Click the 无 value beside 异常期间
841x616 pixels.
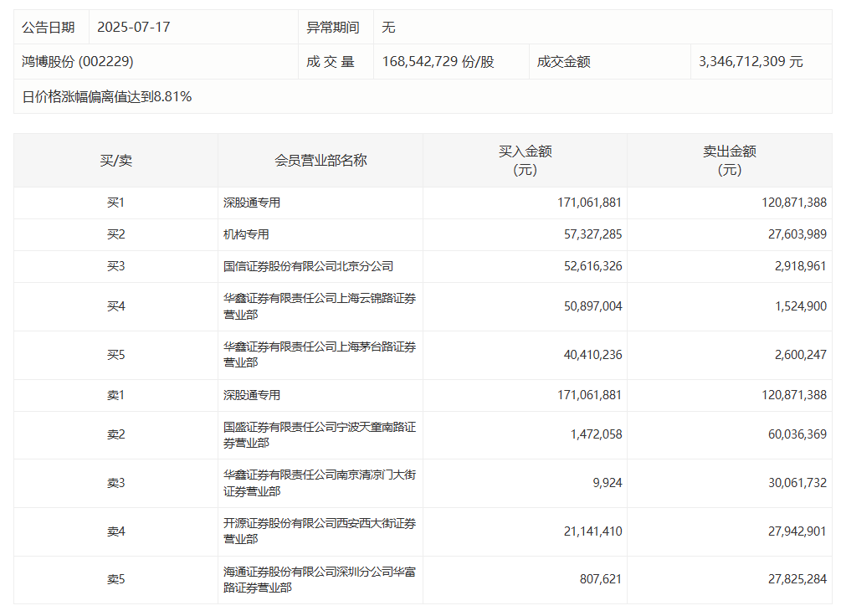[x=388, y=27]
